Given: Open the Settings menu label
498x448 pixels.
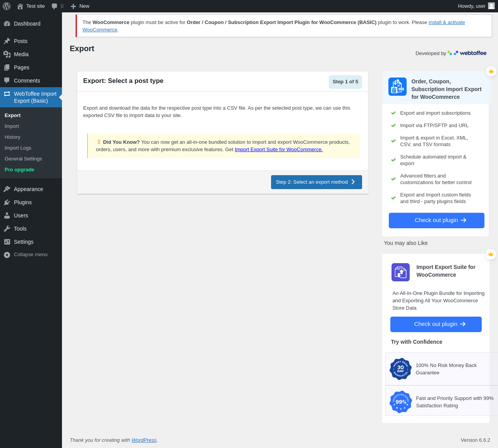Looking at the screenshot, I should pos(24,242).
